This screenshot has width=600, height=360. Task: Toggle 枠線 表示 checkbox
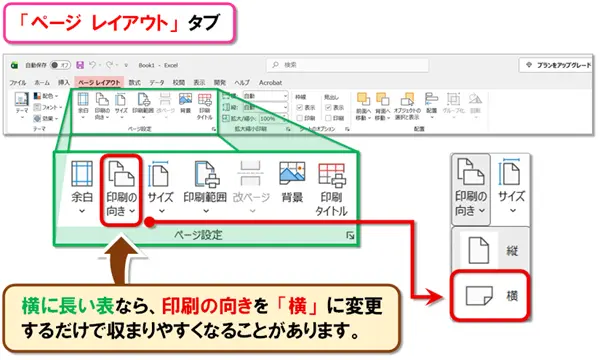point(300,108)
